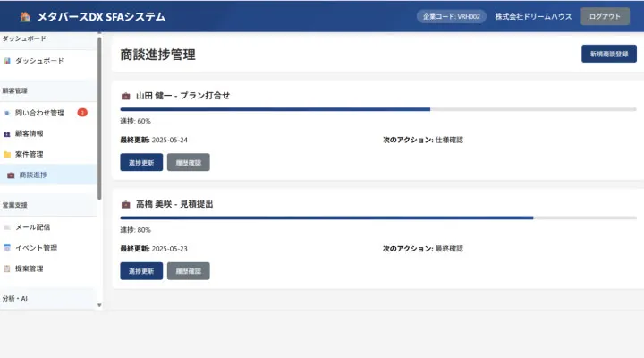Open the ダッシュボード menu item
644x358 pixels.
(48, 61)
